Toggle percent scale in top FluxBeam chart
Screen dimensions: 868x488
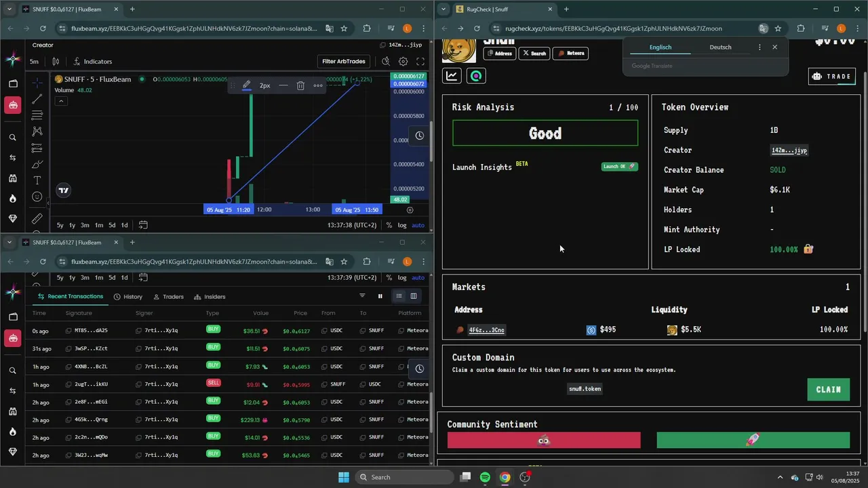coord(389,225)
